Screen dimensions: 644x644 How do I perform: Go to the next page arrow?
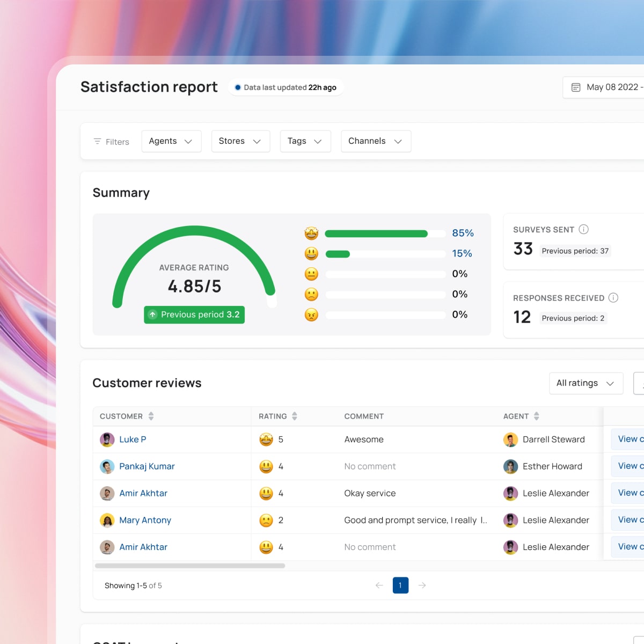(x=422, y=586)
